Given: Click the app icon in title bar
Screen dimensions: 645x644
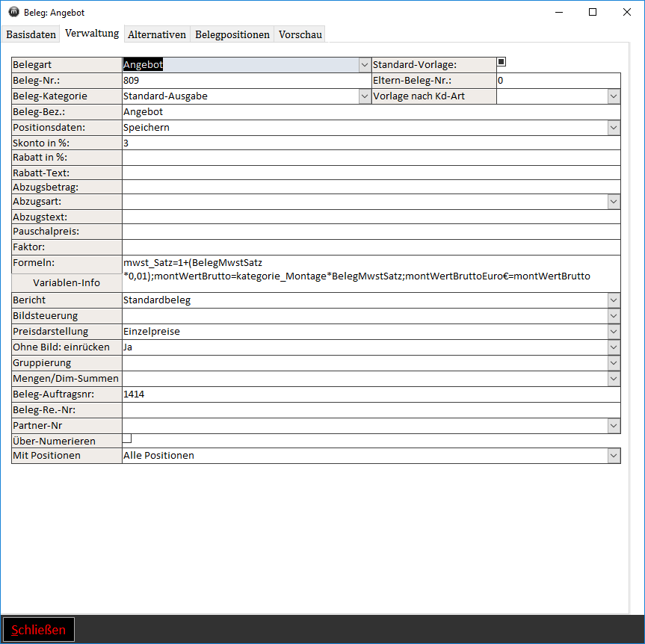Looking at the screenshot, I should click(13, 12).
